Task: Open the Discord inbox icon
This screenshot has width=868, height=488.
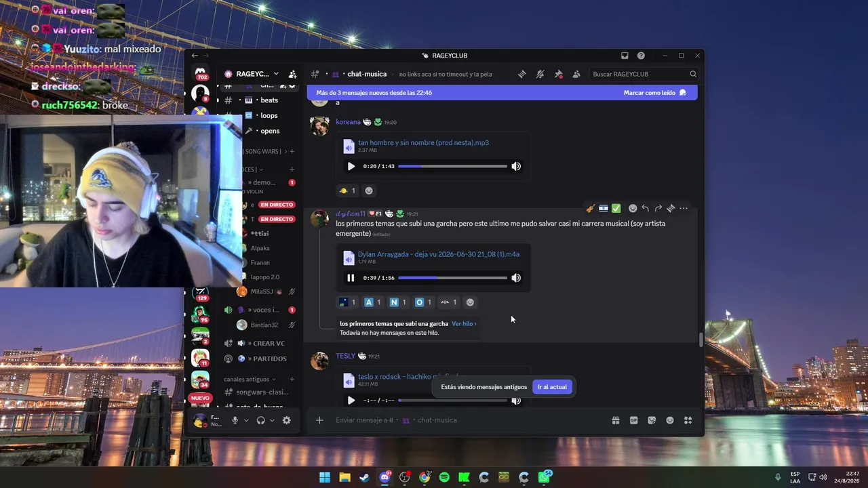Action: coord(625,56)
